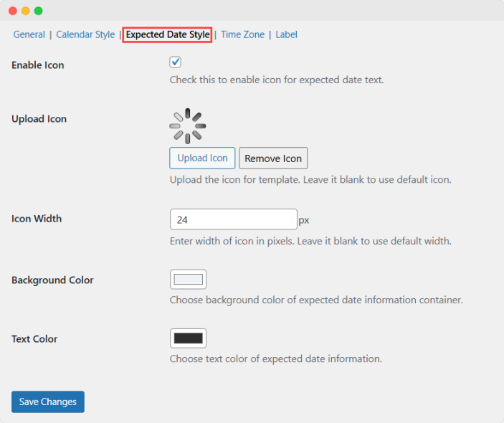Go to the Time Zone tab

242,34
